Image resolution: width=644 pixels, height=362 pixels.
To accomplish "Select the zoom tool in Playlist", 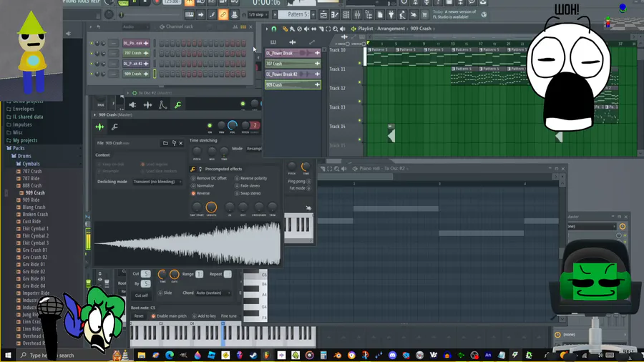I will point(336,29).
